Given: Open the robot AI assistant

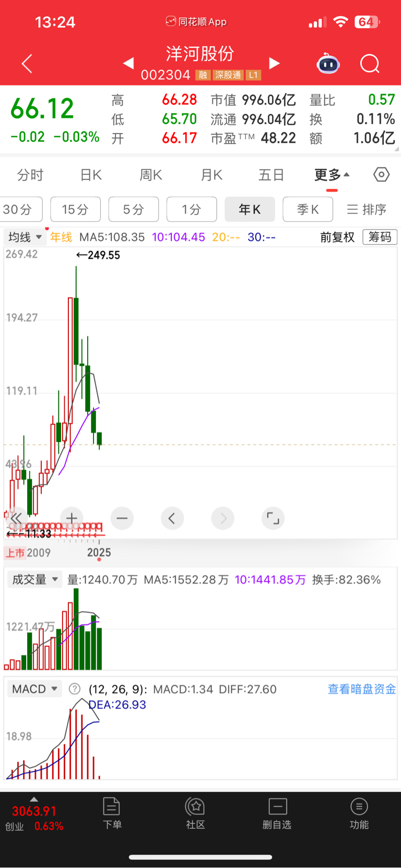Looking at the screenshot, I should pos(328,64).
